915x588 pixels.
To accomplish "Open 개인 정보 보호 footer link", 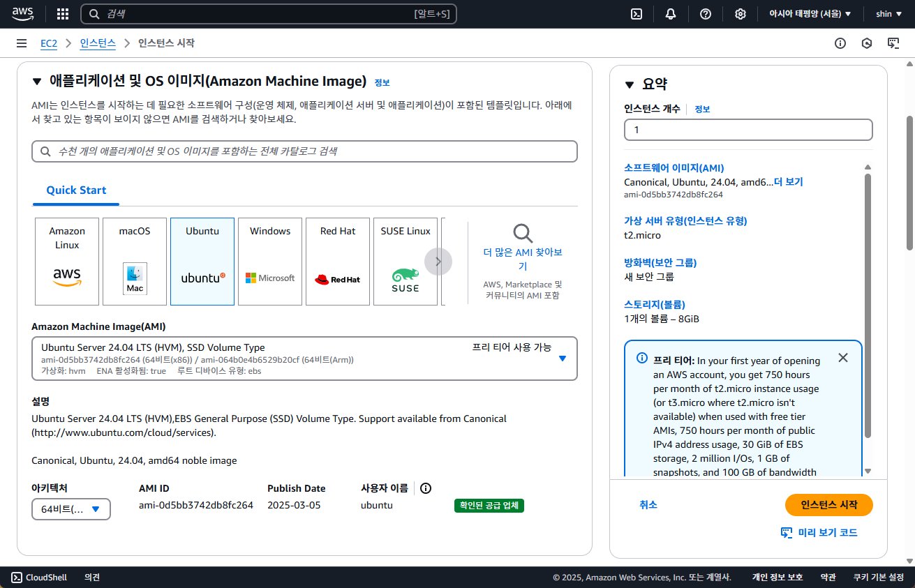I will pos(778,578).
